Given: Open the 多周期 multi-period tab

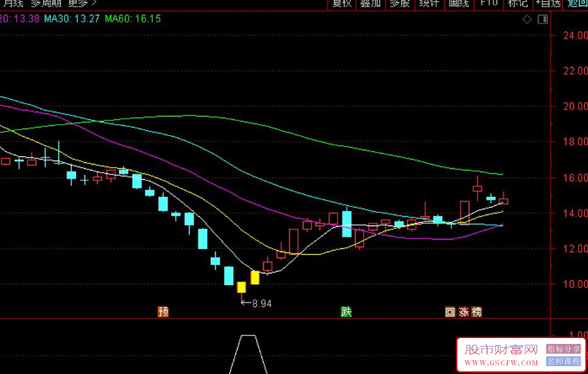Looking at the screenshot, I should (x=46, y=3).
